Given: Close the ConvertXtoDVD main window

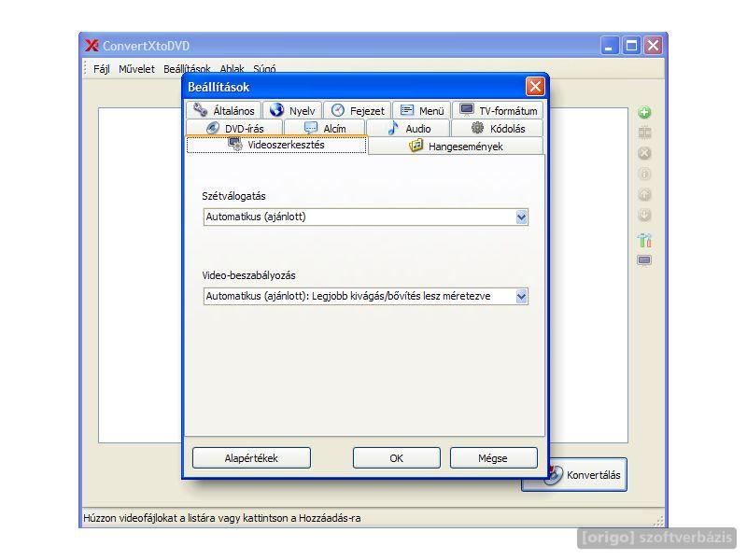Looking at the screenshot, I should click(653, 46).
